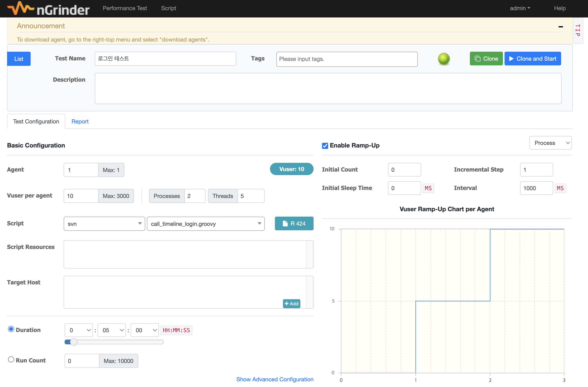Click the Tags input field
The height and width of the screenshot is (387, 588).
pyautogui.click(x=347, y=59)
